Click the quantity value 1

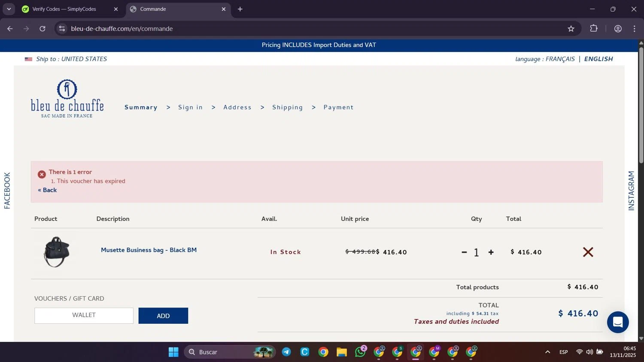coord(476,253)
